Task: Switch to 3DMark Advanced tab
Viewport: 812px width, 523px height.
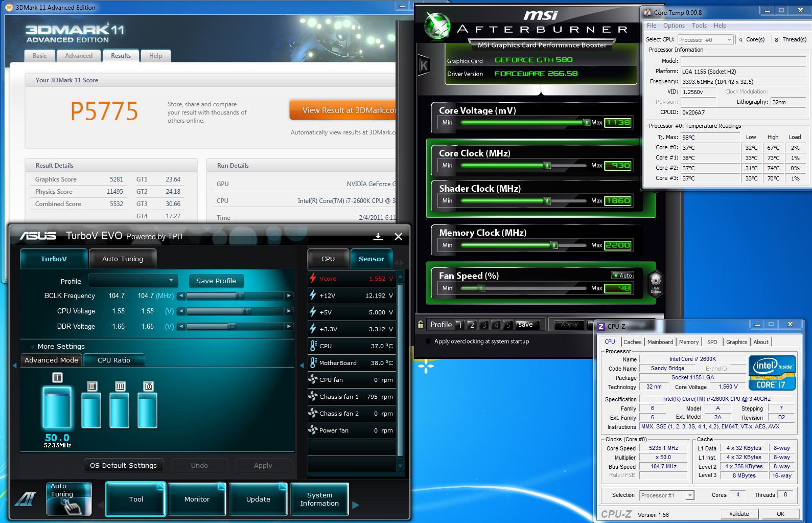Action: click(x=79, y=56)
